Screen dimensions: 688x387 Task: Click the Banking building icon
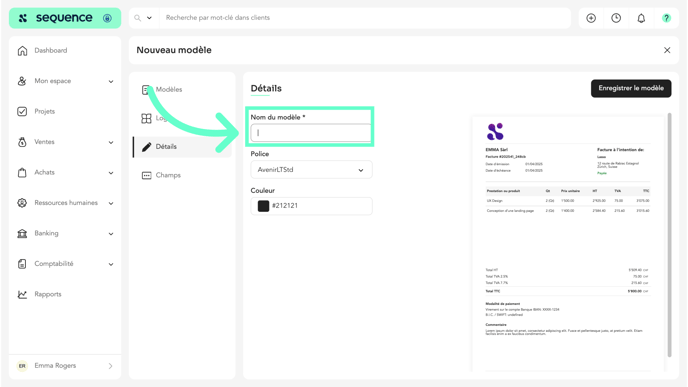[22, 233]
